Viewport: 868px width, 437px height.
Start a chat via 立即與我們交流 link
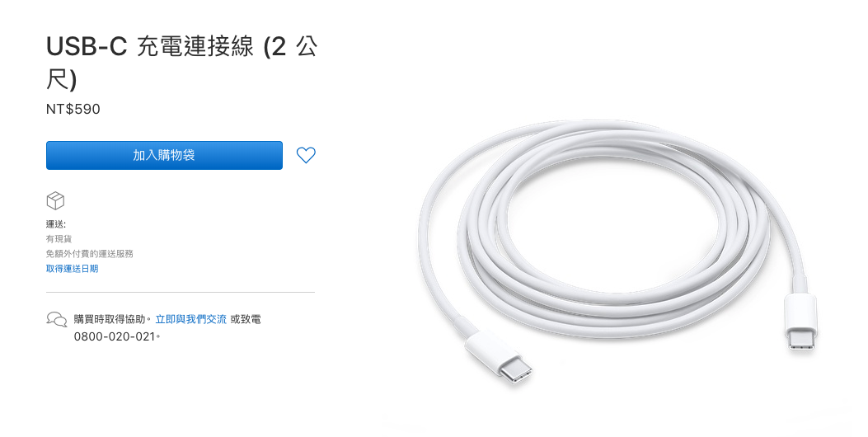point(191,319)
